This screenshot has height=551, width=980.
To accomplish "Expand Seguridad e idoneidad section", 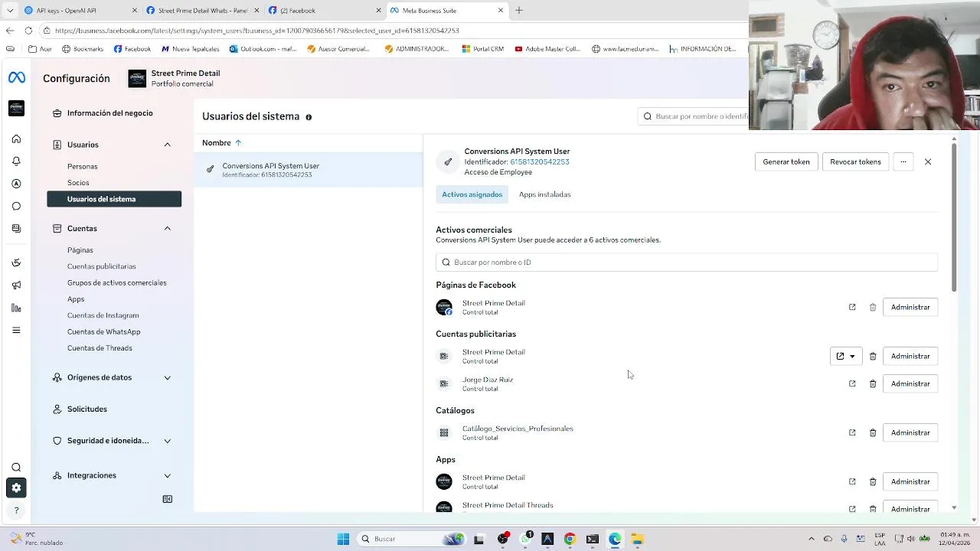I will pyautogui.click(x=167, y=441).
